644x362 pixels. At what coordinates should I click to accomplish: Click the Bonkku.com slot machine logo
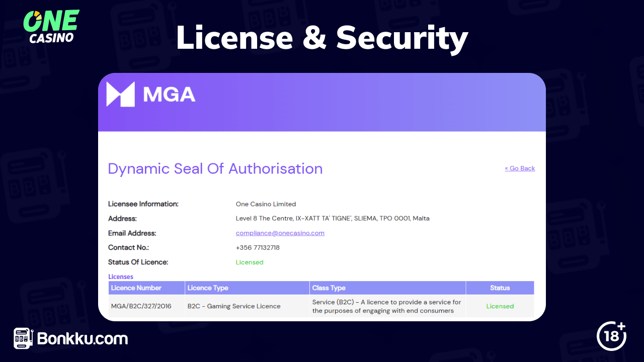[70, 339]
